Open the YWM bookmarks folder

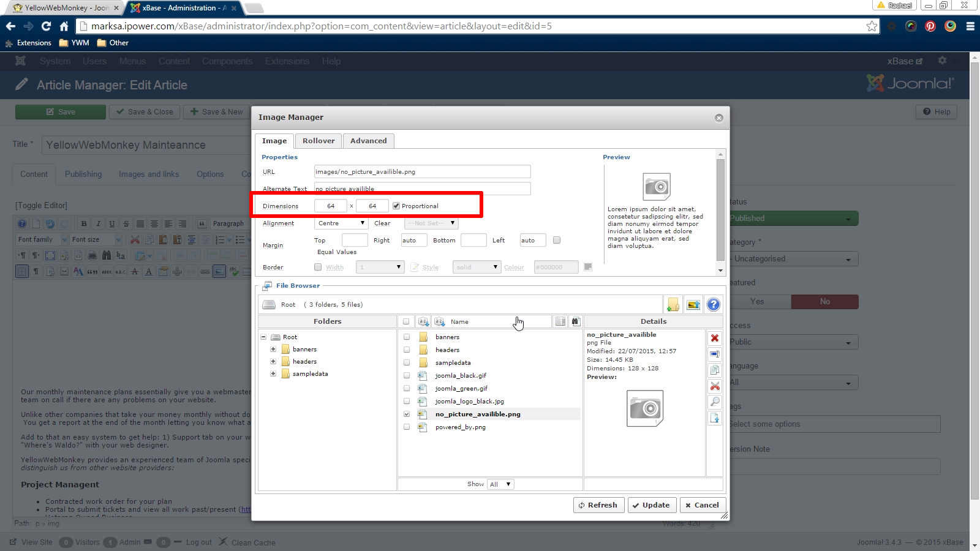tap(74, 43)
